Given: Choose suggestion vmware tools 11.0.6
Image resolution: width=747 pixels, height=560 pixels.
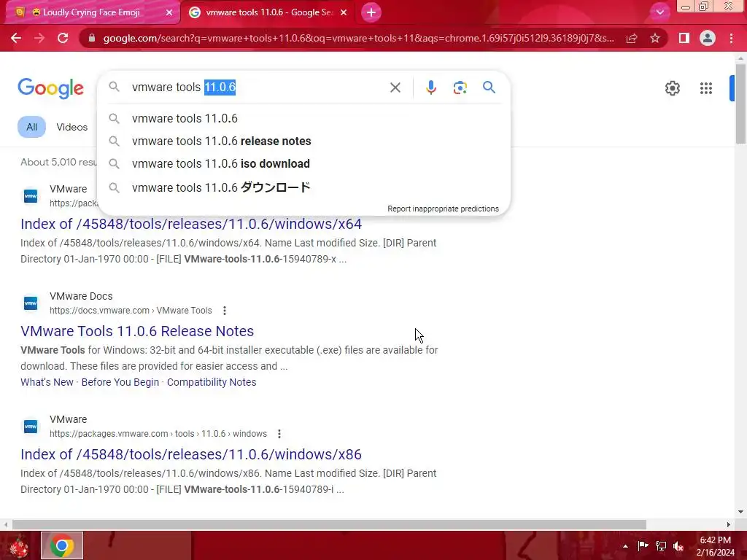Looking at the screenshot, I should coord(304,118).
